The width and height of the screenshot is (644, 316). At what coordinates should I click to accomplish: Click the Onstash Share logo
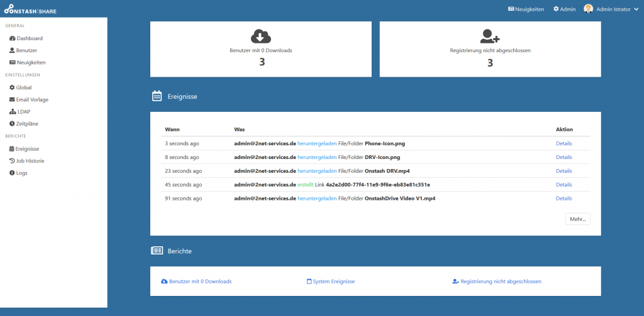(x=30, y=9)
